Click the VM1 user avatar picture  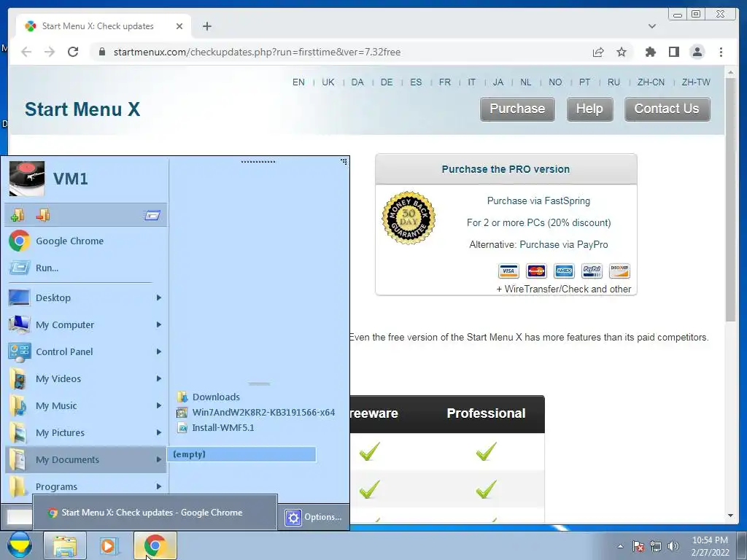click(27, 179)
